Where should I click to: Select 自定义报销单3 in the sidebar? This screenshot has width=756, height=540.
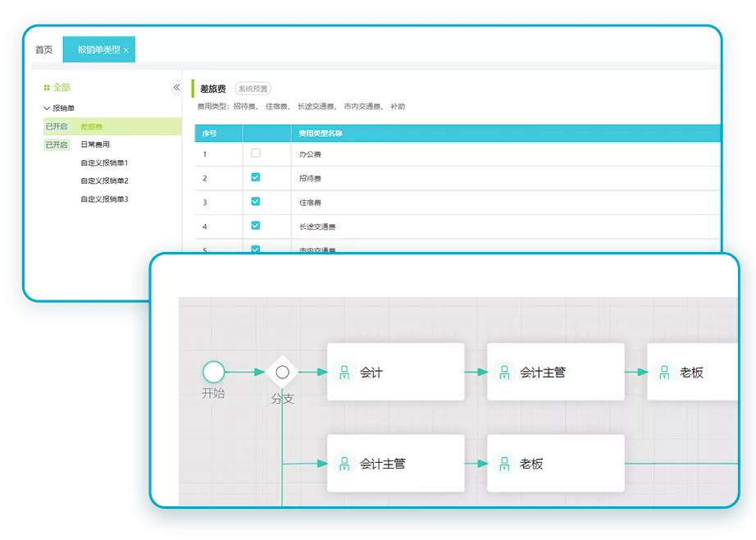tap(104, 199)
